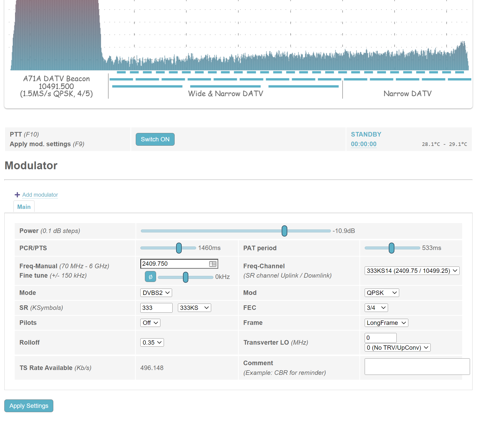Click the A71A DATV Beacon spectrum signal
This screenshot has height=436, width=504.
[57, 35]
